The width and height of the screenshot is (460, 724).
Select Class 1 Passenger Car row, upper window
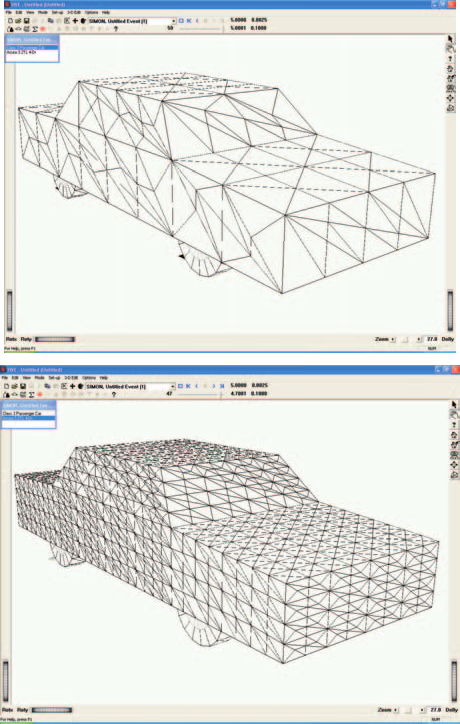(32, 48)
